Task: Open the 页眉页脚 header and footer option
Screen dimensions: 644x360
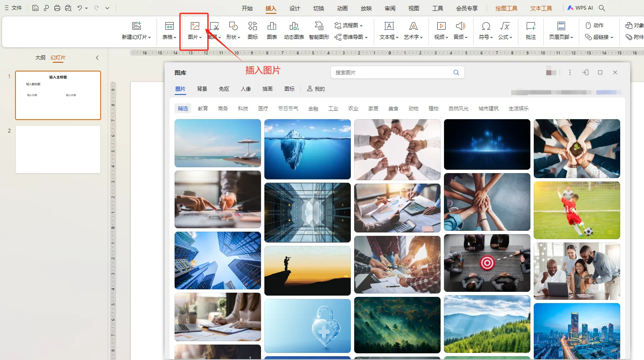Action: tap(561, 31)
